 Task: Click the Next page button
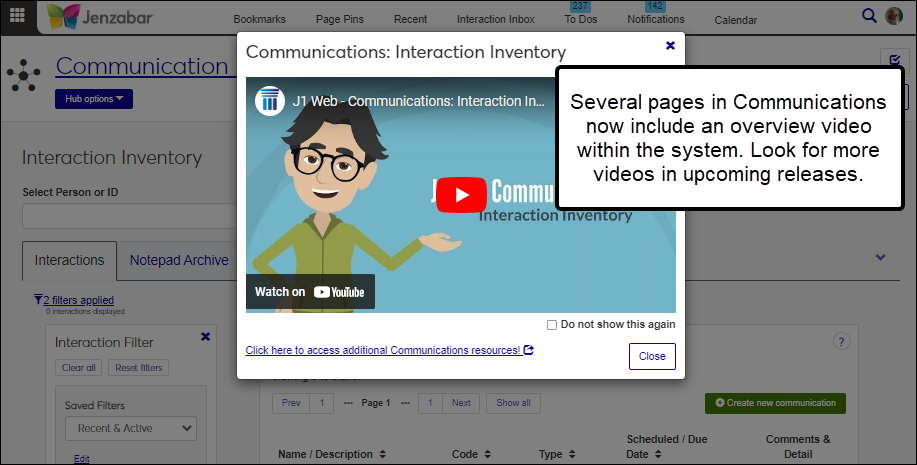click(x=461, y=403)
